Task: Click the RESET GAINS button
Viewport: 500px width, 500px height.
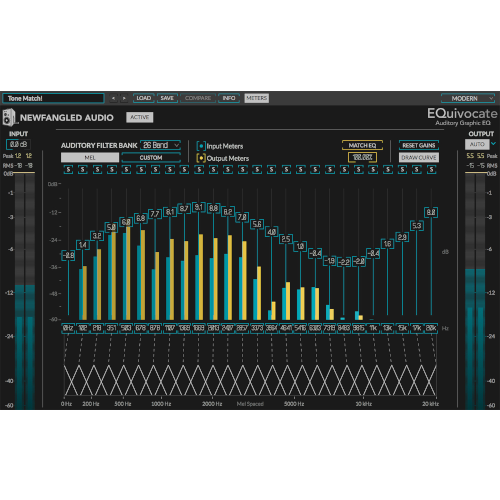Action: (419, 145)
